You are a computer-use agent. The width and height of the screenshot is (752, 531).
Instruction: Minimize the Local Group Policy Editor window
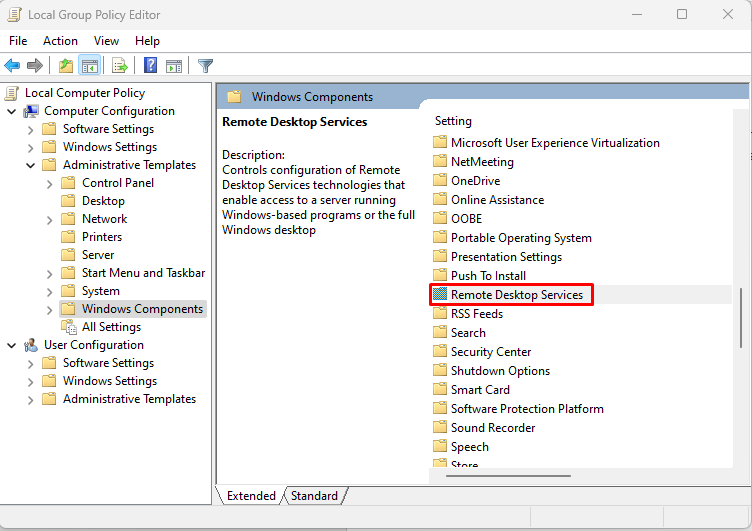(x=637, y=14)
